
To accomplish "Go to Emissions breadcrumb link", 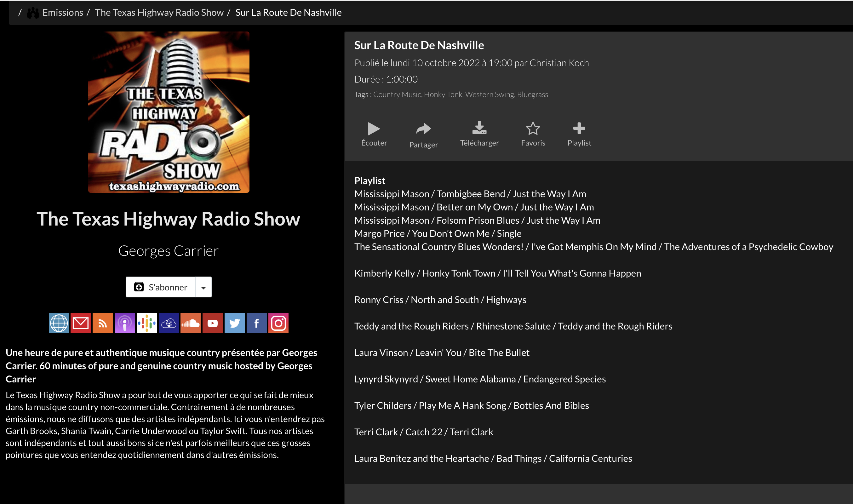I will tap(63, 13).
